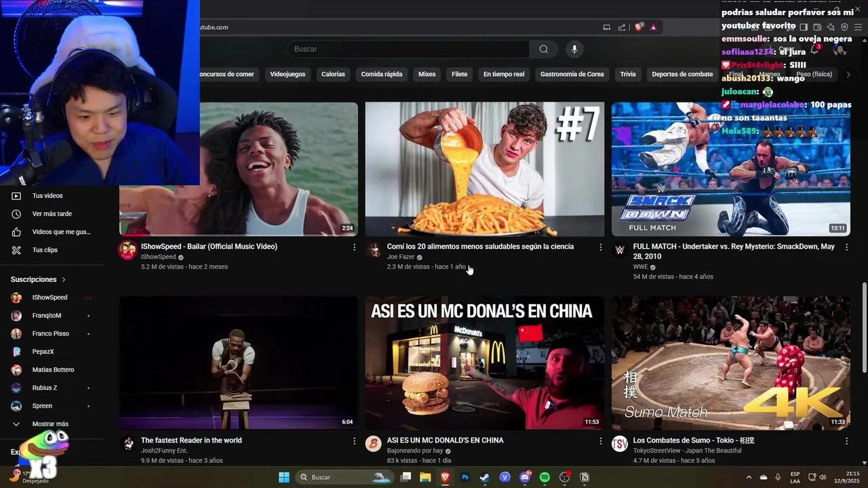Image resolution: width=868 pixels, height=488 pixels.
Task: Open Brave hamburger main menu
Action: tap(858, 27)
